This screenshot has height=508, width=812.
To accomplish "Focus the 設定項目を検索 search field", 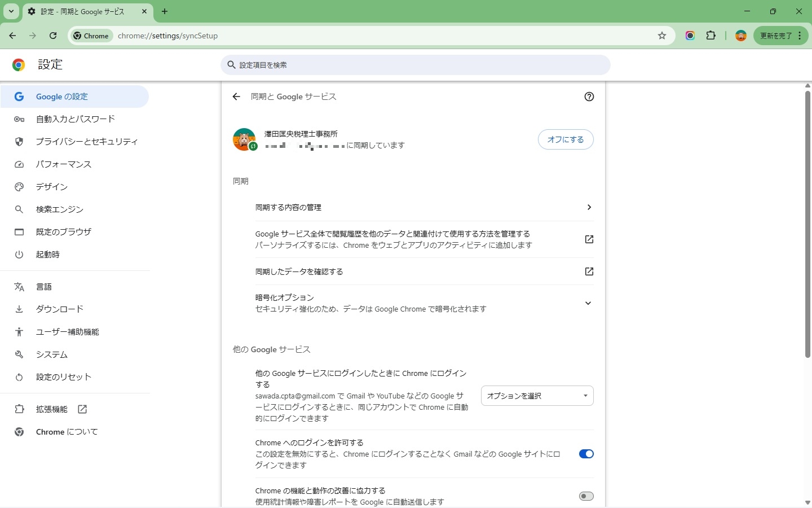I will 416,65.
